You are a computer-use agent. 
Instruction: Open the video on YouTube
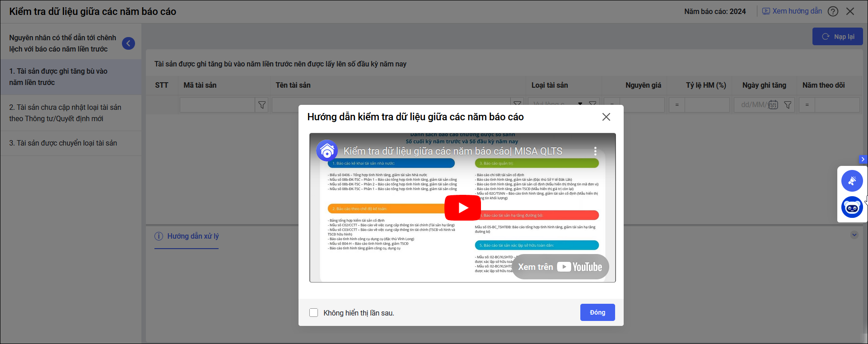[560, 267]
